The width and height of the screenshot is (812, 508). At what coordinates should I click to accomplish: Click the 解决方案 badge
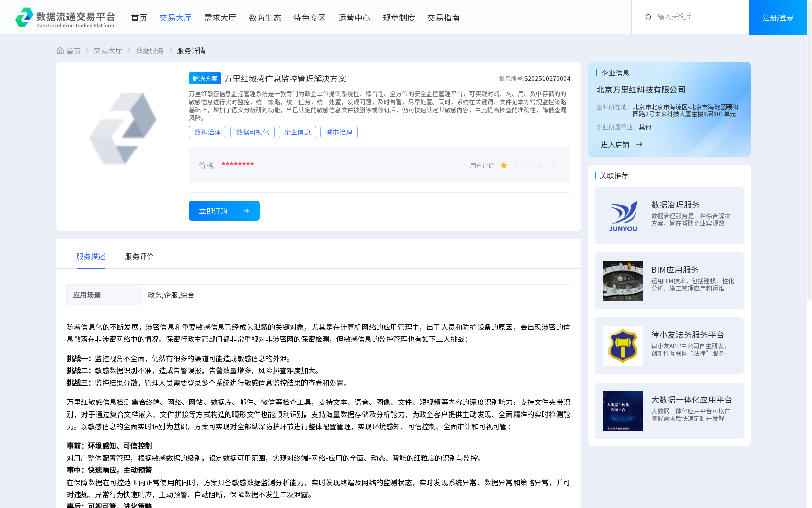(205, 78)
